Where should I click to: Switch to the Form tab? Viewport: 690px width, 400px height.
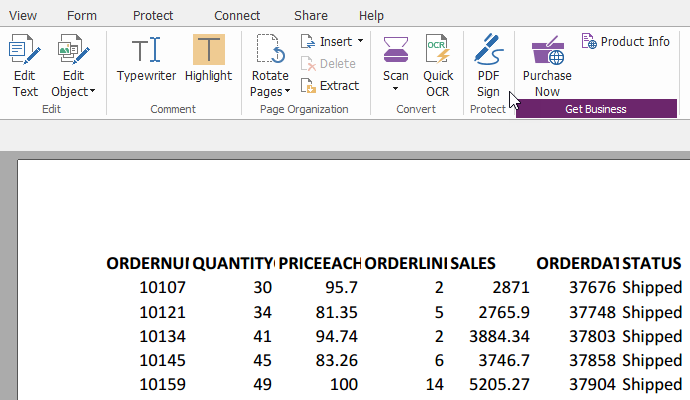(x=82, y=16)
